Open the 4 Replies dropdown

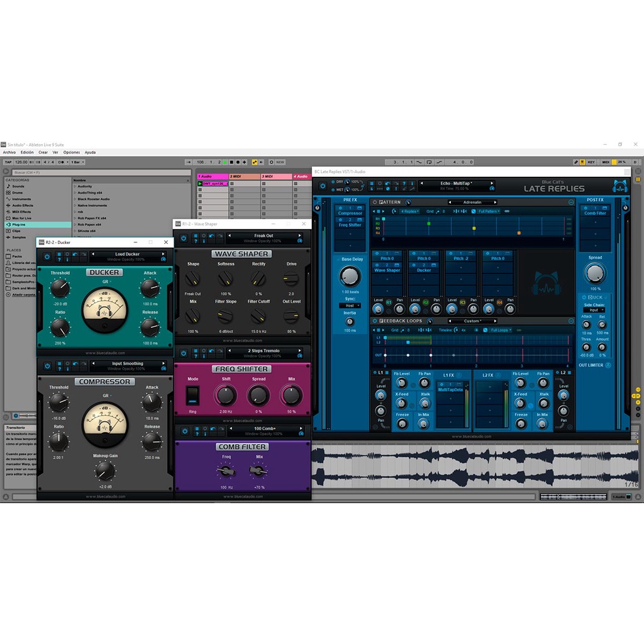(x=409, y=211)
